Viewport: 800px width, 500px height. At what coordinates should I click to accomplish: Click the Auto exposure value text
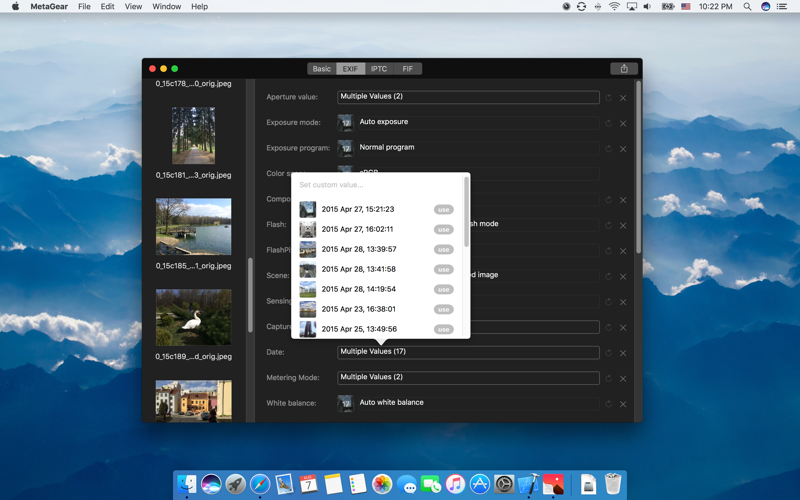384,122
